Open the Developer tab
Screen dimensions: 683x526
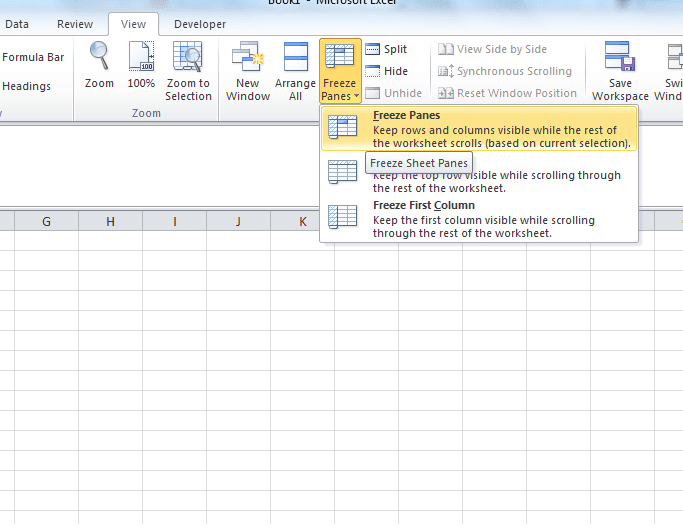(200, 24)
